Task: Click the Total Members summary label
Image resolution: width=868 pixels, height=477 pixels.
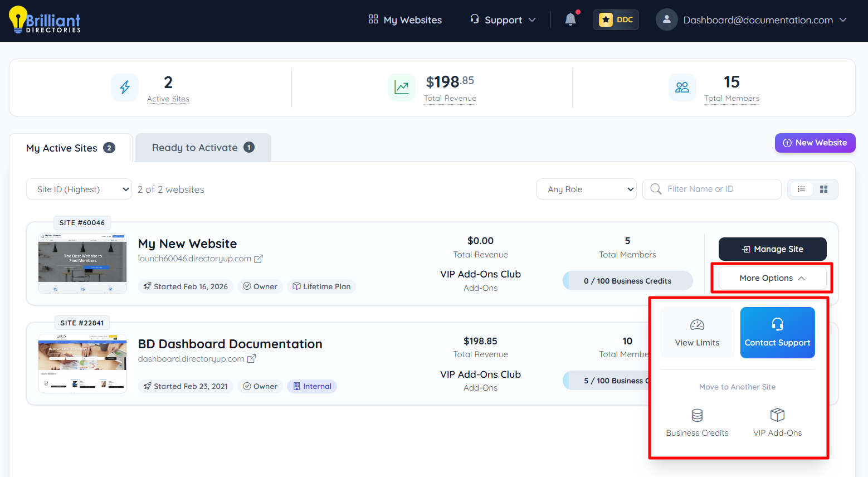Action: click(x=732, y=98)
